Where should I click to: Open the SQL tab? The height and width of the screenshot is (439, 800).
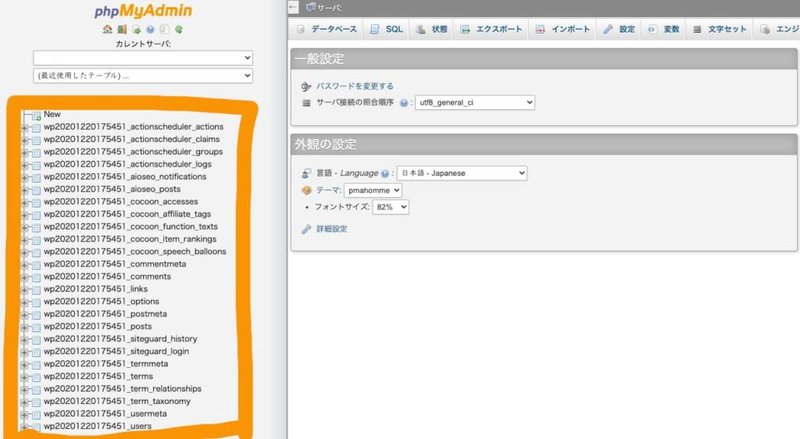pos(386,29)
